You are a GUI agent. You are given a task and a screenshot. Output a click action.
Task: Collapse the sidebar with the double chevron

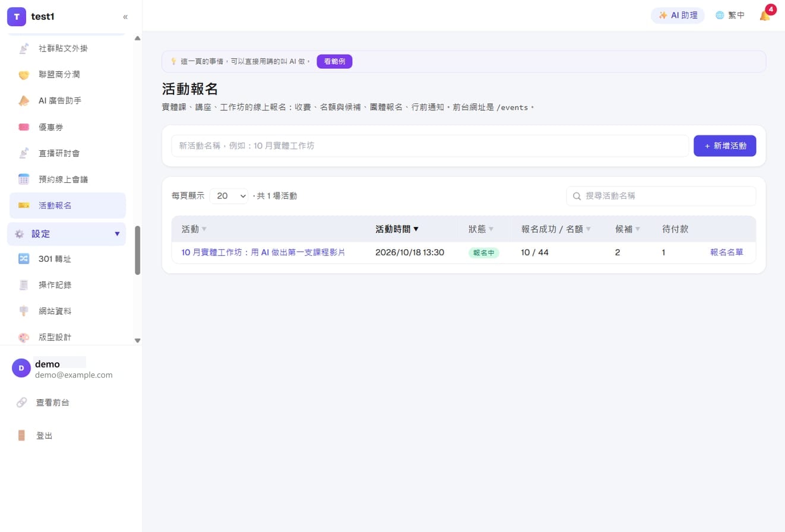[125, 17]
